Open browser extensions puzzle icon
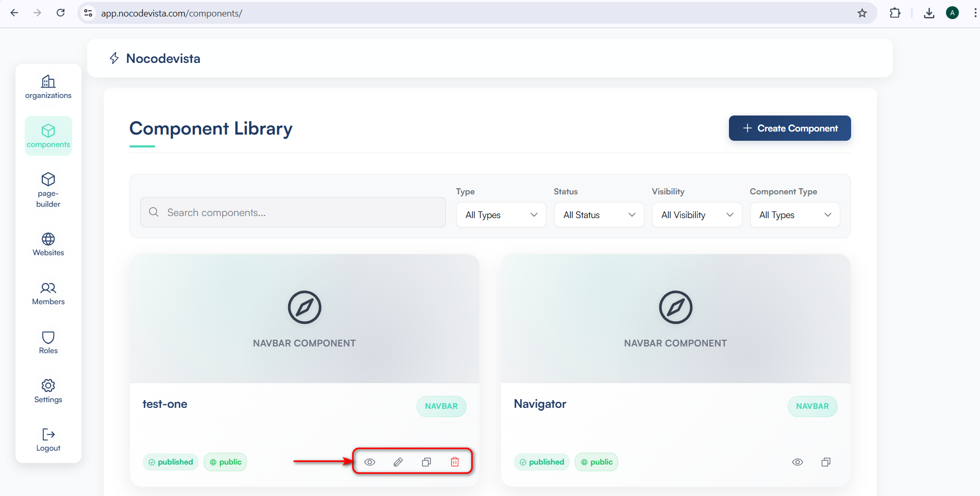The image size is (980, 496). click(895, 13)
